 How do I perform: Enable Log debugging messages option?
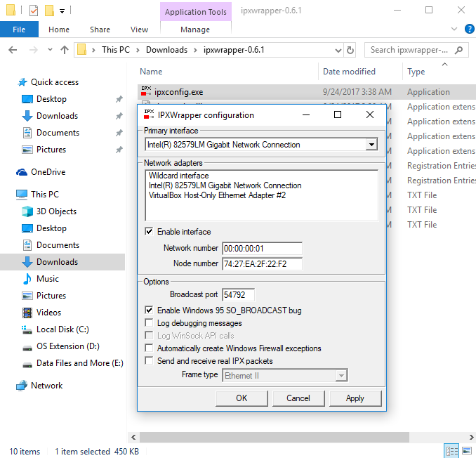click(x=149, y=323)
